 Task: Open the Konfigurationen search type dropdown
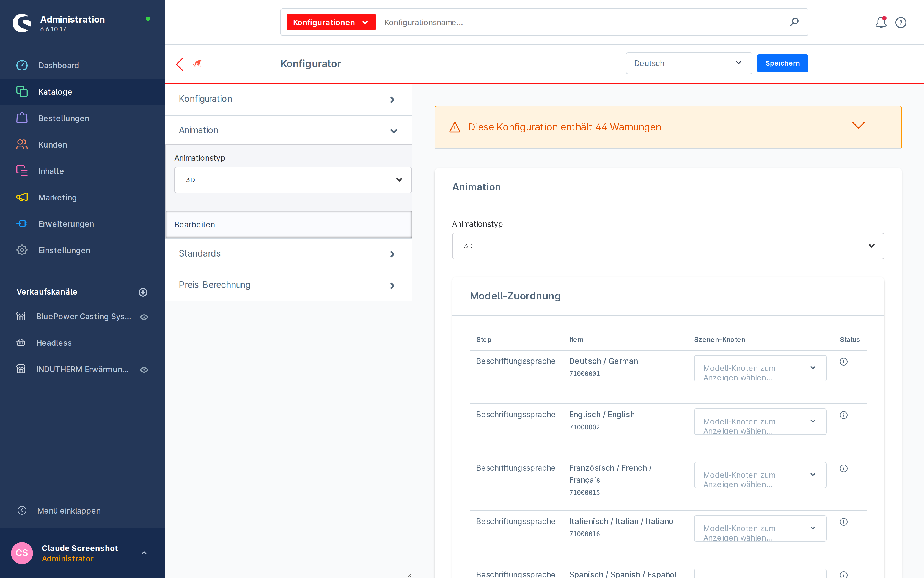tap(331, 22)
